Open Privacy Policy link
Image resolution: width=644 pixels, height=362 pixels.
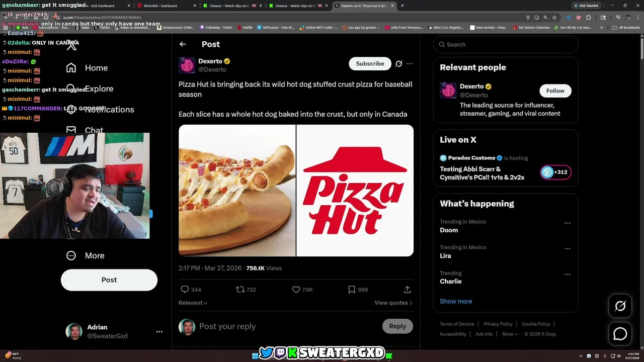498,324
